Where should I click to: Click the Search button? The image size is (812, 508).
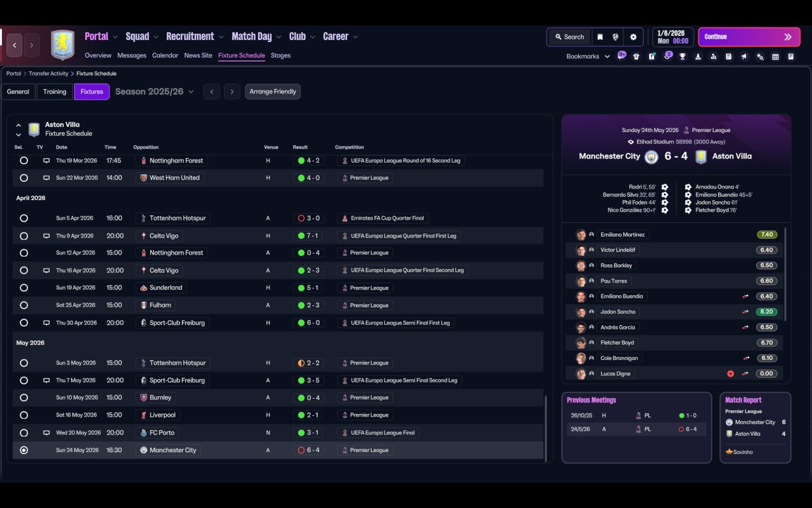[x=569, y=37]
